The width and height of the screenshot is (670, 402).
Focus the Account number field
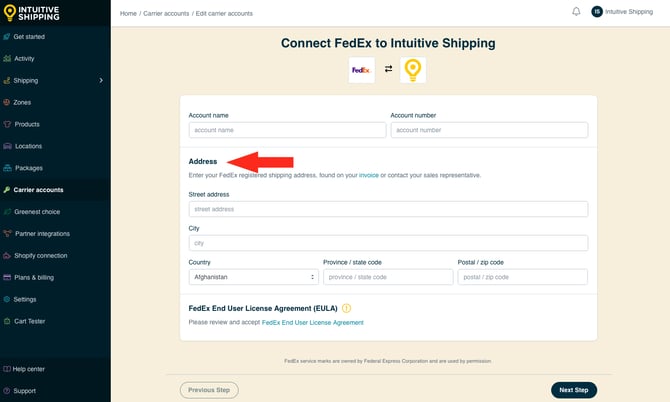(489, 130)
